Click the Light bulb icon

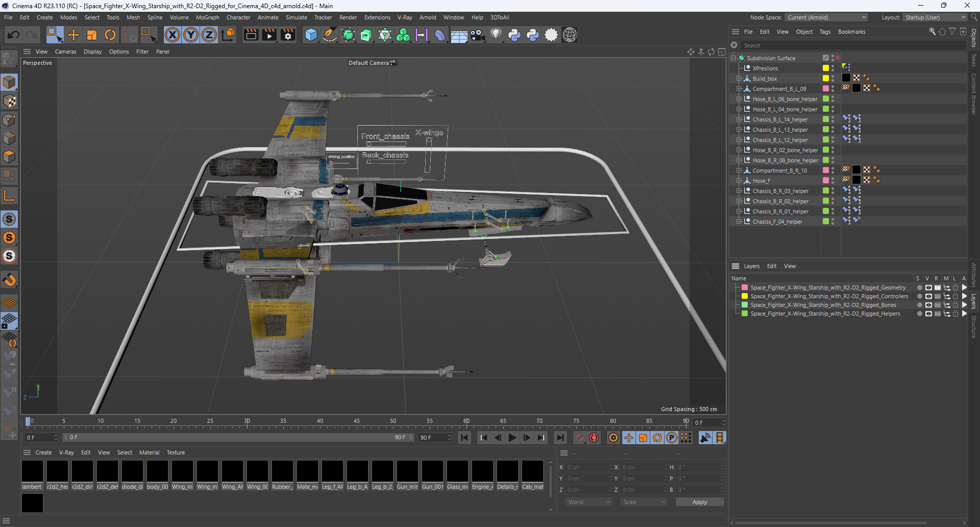coord(496,35)
